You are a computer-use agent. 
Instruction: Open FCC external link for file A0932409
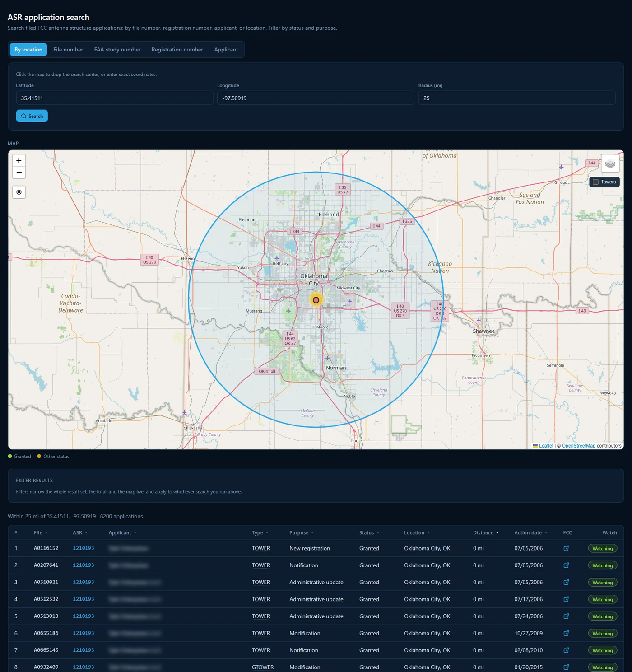pos(566,667)
